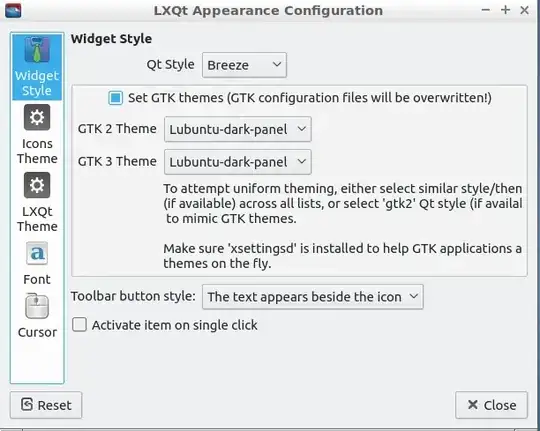Screen dimensions: 540x431
Task: Click the Reset button
Action: (x=46, y=405)
